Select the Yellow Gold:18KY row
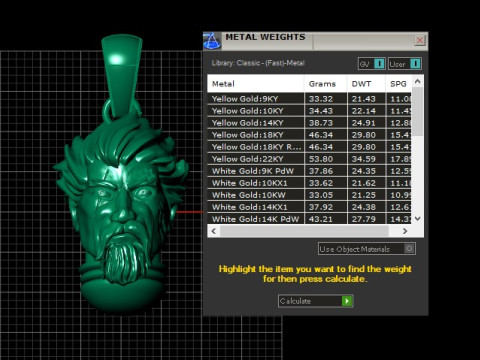480x360 pixels. point(309,135)
